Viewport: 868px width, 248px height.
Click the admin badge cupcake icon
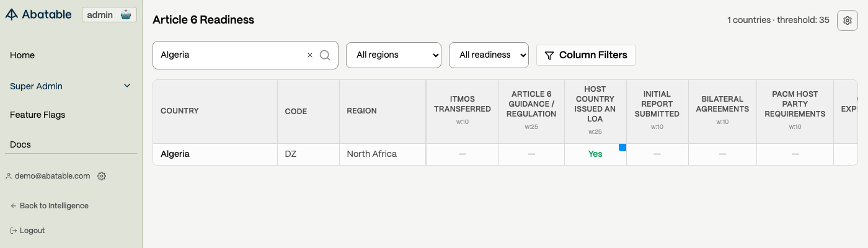coord(126,15)
